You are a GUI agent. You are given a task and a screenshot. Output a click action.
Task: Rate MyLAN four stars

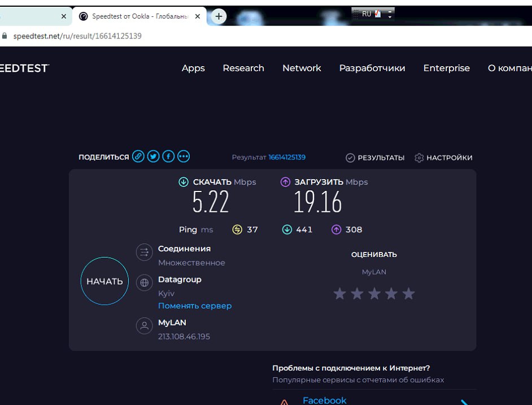tap(391, 293)
